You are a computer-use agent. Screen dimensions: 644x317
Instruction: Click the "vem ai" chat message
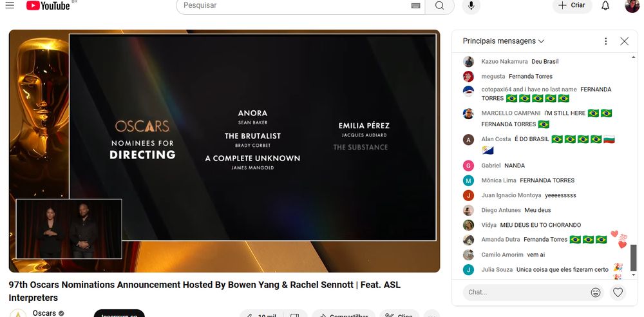click(536, 255)
